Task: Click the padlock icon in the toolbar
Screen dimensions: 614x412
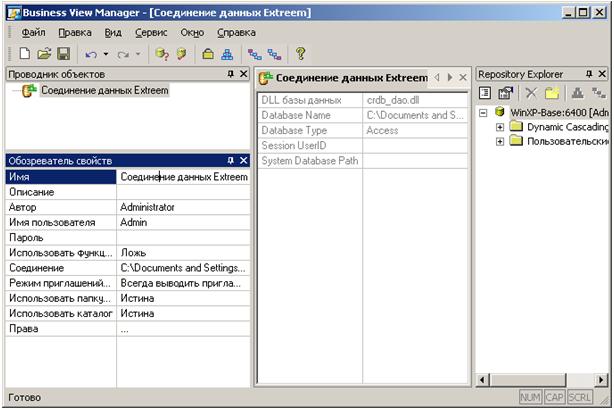Action: [207, 53]
